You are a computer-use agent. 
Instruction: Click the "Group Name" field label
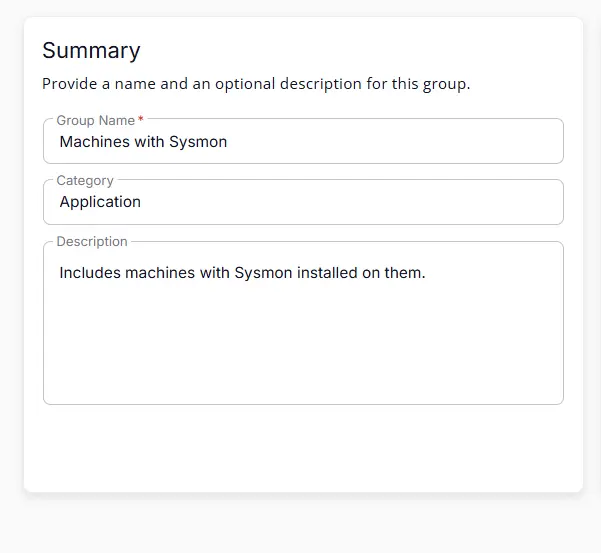[x=95, y=121]
